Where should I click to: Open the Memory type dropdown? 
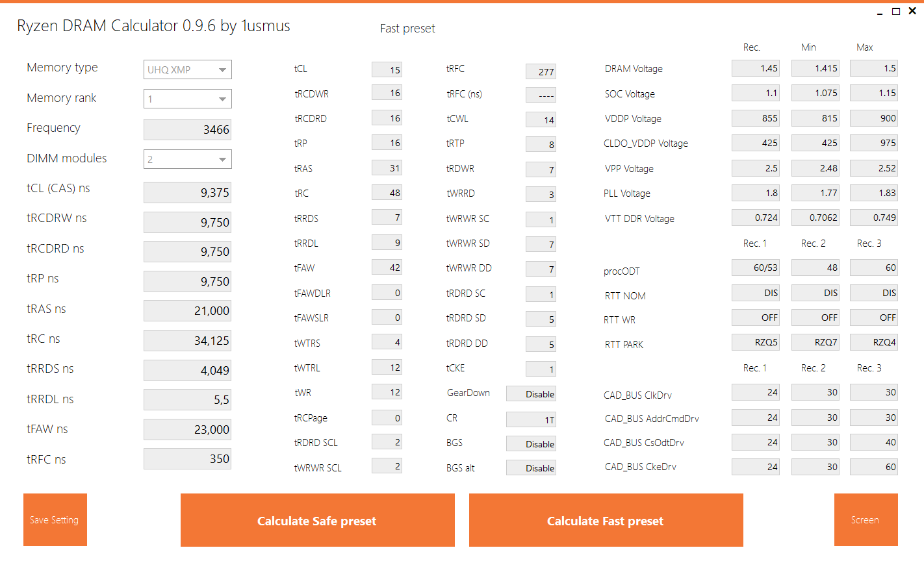click(x=187, y=69)
